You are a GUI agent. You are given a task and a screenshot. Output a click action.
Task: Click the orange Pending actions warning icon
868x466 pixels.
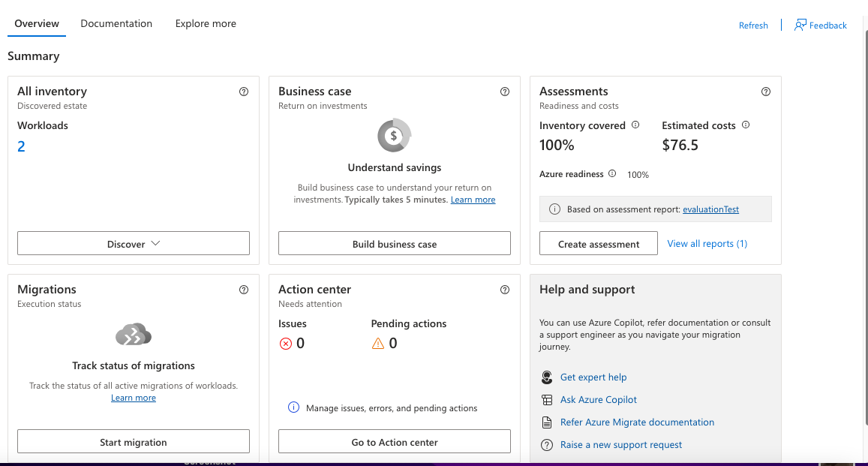(378, 344)
